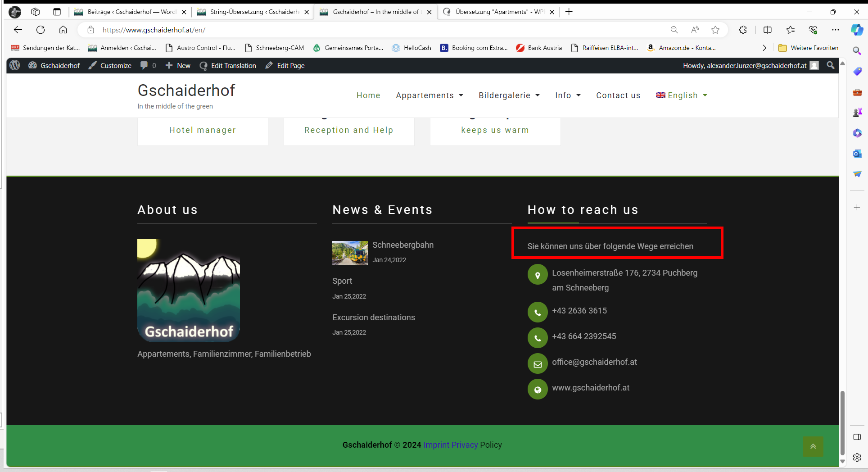Image resolution: width=868 pixels, height=472 pixels.
Task: Open Booking.com Extranet bookmark
Action: click(x=474, y=48)
